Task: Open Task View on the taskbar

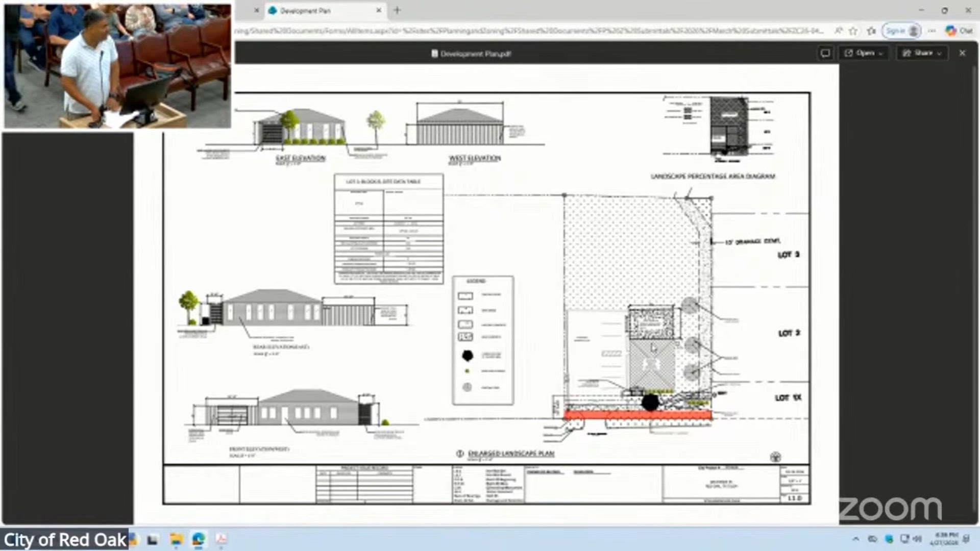Action: 153,540
